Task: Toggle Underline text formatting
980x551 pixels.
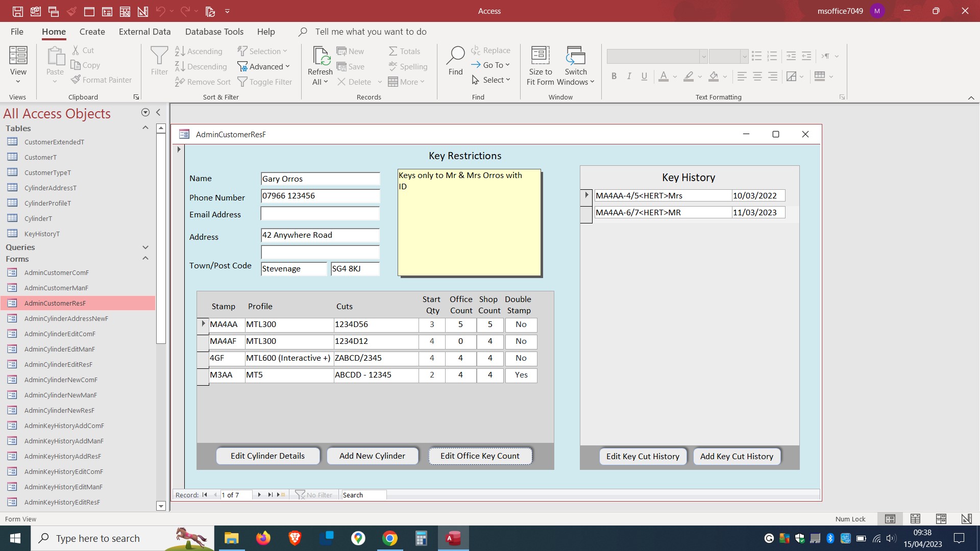Action: pyautogui.click(x=645, y=76)
